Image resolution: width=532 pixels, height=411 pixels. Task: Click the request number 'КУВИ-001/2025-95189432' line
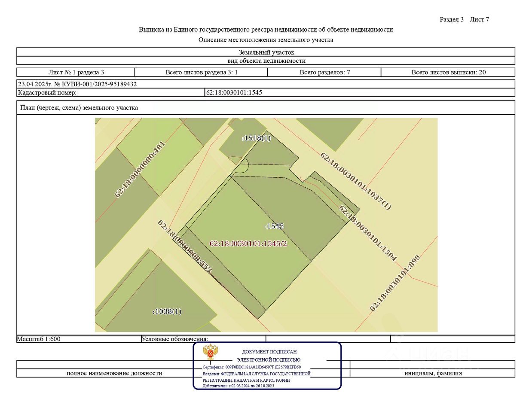[266, 84]
